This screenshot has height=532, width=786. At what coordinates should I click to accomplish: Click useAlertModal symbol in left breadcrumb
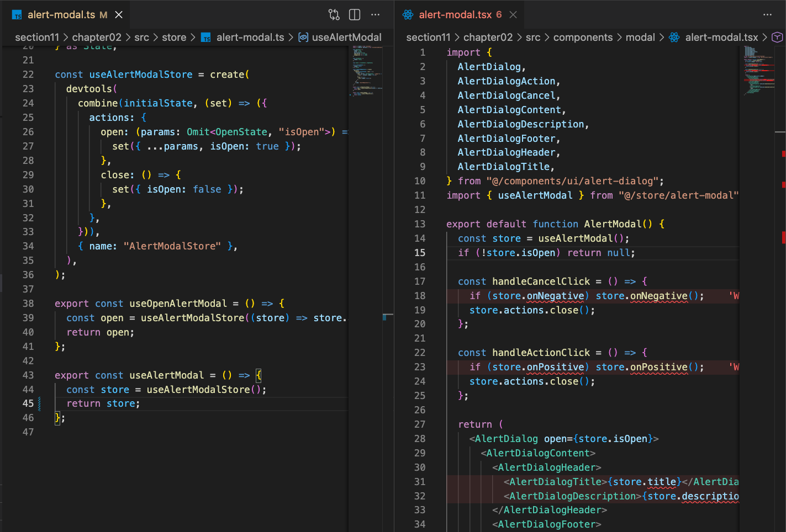tap(346, 37)
